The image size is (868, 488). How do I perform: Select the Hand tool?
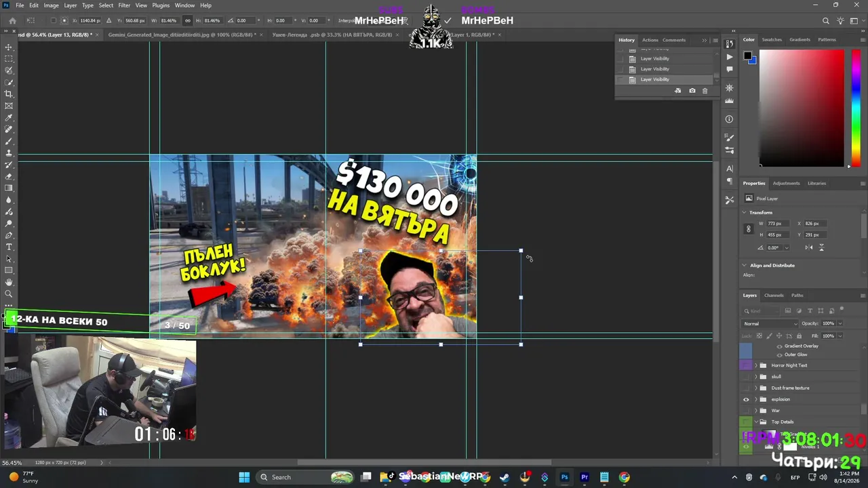click(9, 282)
